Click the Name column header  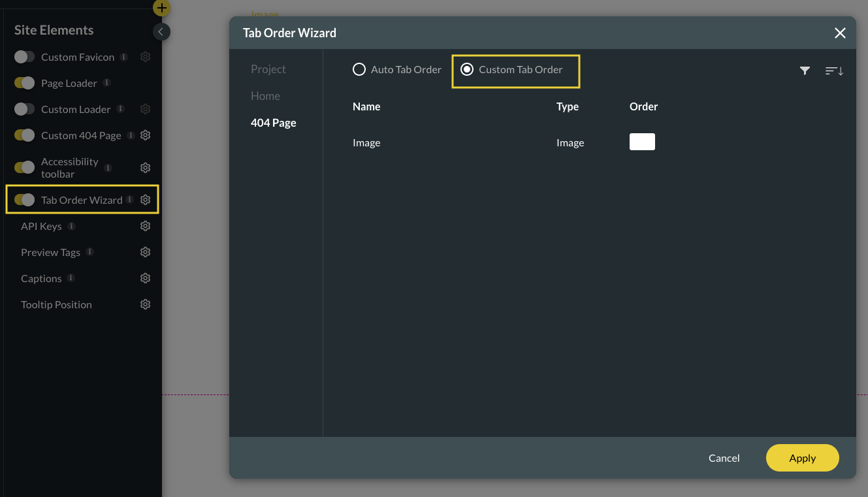[x=366, y=106]
